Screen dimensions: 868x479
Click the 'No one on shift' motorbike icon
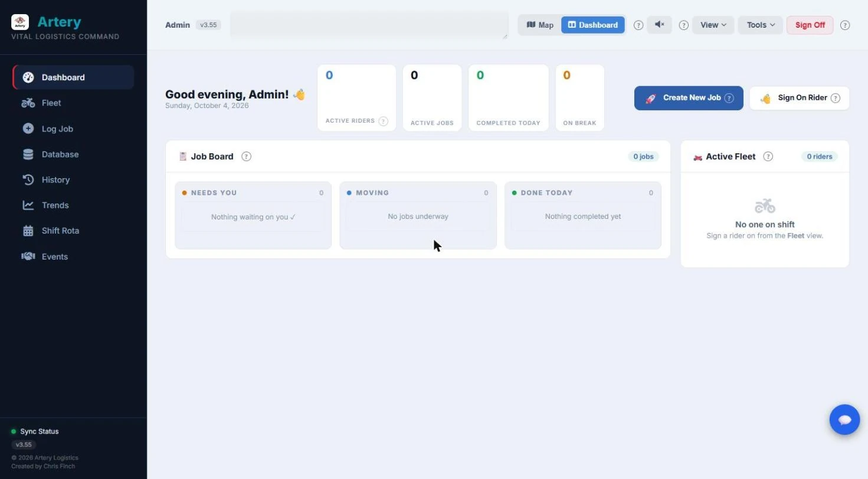[x=765, y=206]
